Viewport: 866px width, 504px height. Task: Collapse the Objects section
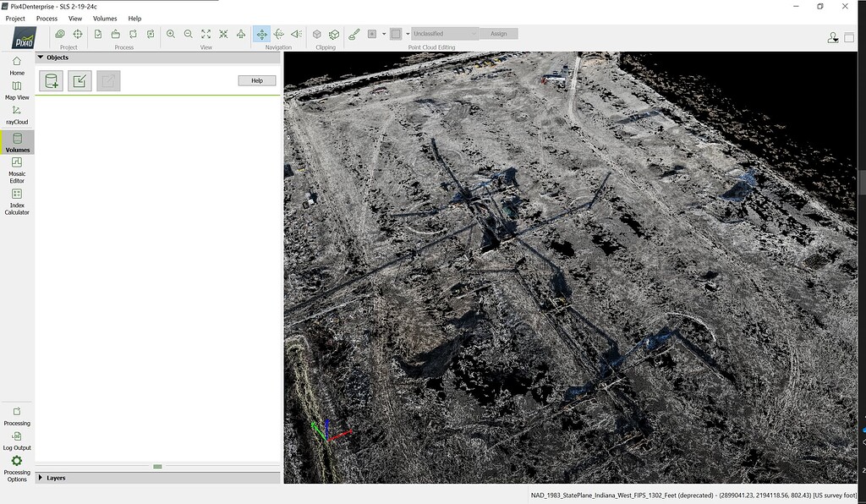click(x=40, y=57)
